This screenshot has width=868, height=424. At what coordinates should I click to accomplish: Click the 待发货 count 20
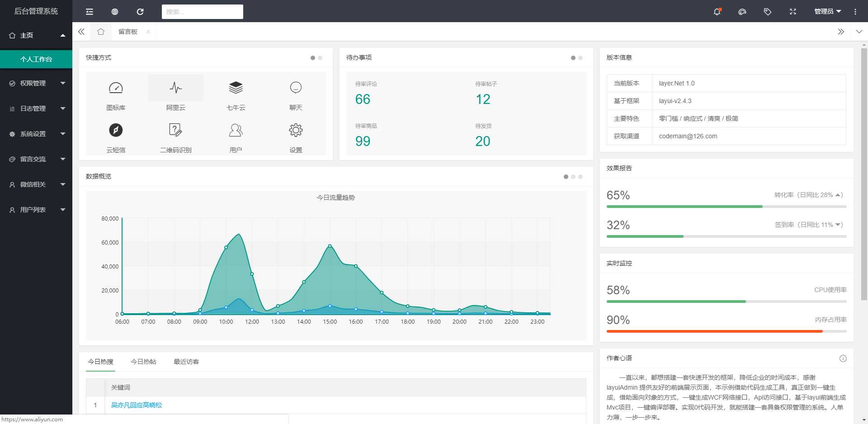coord(483,141)
